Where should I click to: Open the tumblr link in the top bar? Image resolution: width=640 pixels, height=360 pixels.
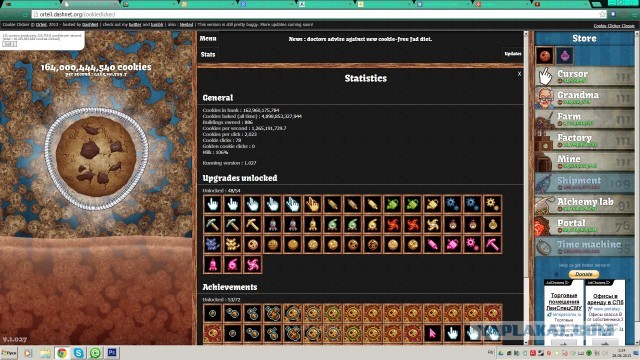(157, 25)
